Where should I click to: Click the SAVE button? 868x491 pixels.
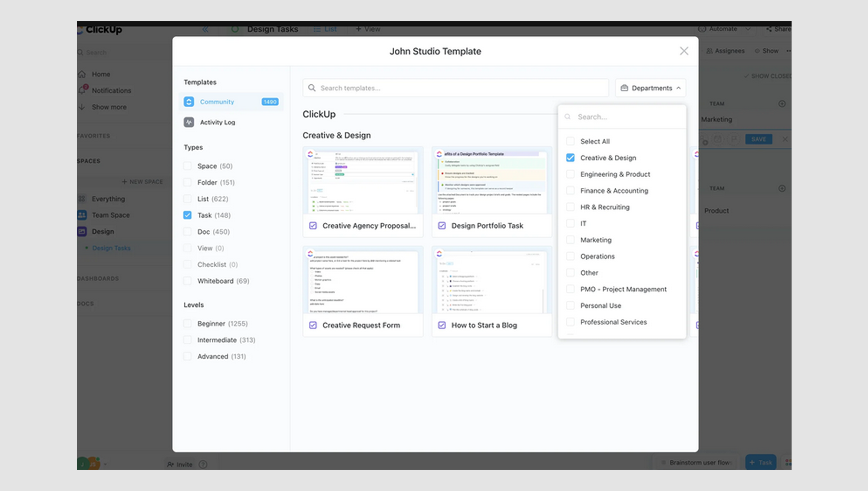(759, 139)
